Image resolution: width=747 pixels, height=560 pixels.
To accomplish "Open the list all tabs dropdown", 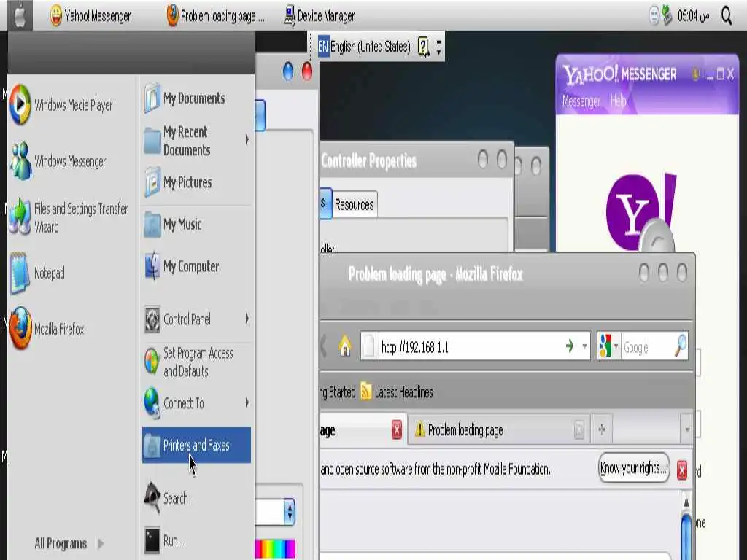I will (x=687, y=429).
